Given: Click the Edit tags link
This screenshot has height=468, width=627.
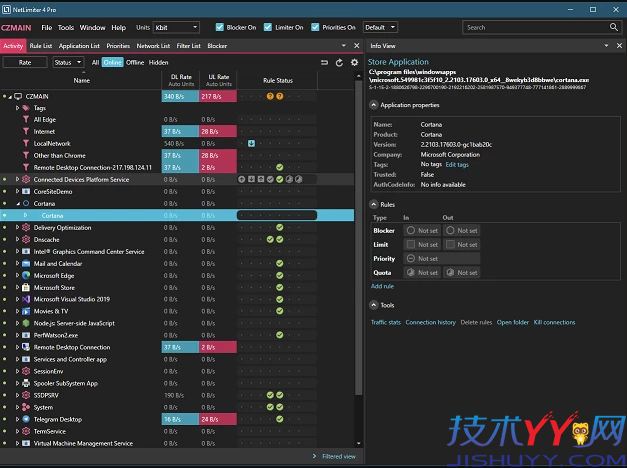Looking at the screenshot, I should [x=457, y=164].
